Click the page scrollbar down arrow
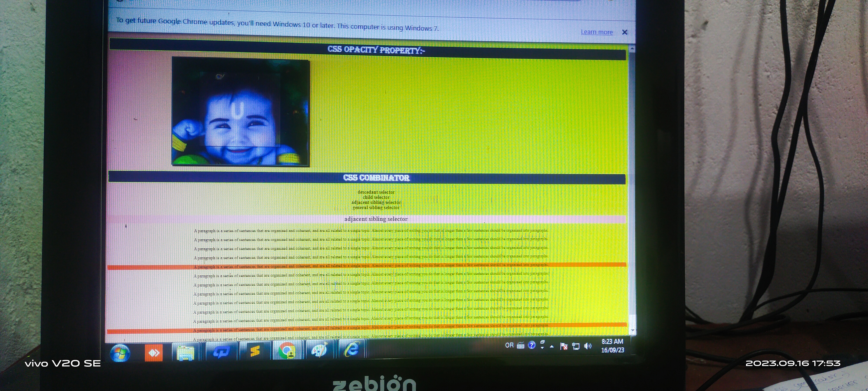868x391 pixels. 633,330
